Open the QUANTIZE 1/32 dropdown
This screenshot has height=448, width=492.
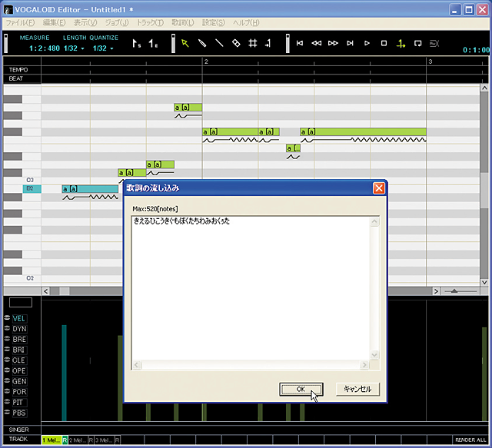(103, 48)
